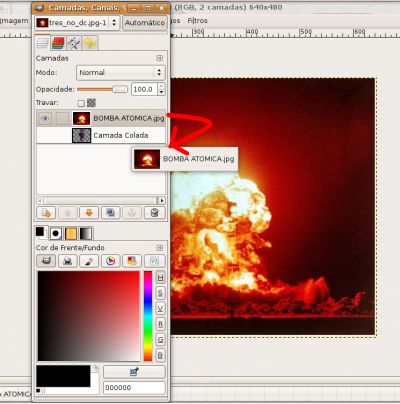The height and width of the screenshot is (404, 400).
Task: Open the Patterns tab
Action: 71,234
